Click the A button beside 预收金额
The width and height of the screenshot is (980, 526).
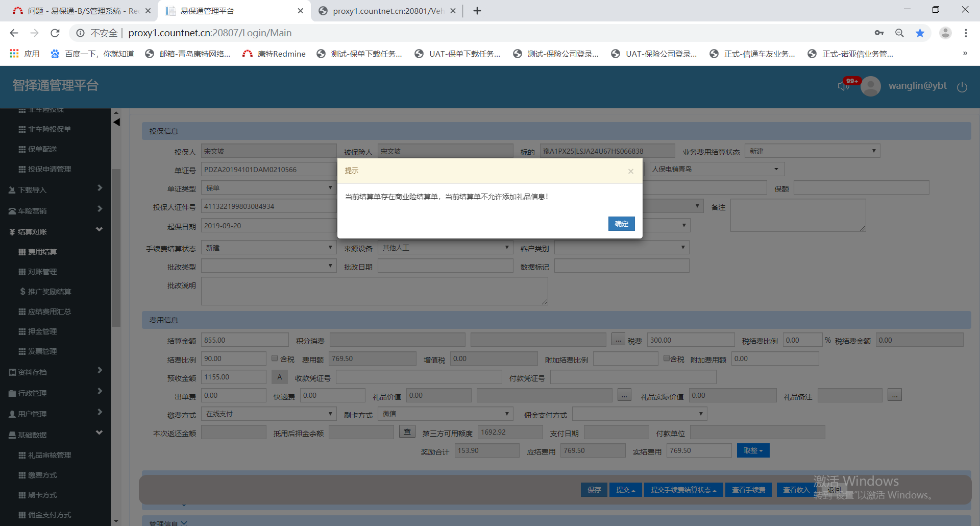tap(279, 377)
